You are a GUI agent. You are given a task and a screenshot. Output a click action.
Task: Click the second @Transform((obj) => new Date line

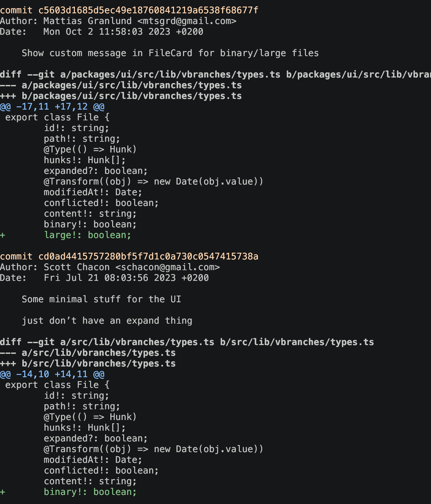click(154, 449)
